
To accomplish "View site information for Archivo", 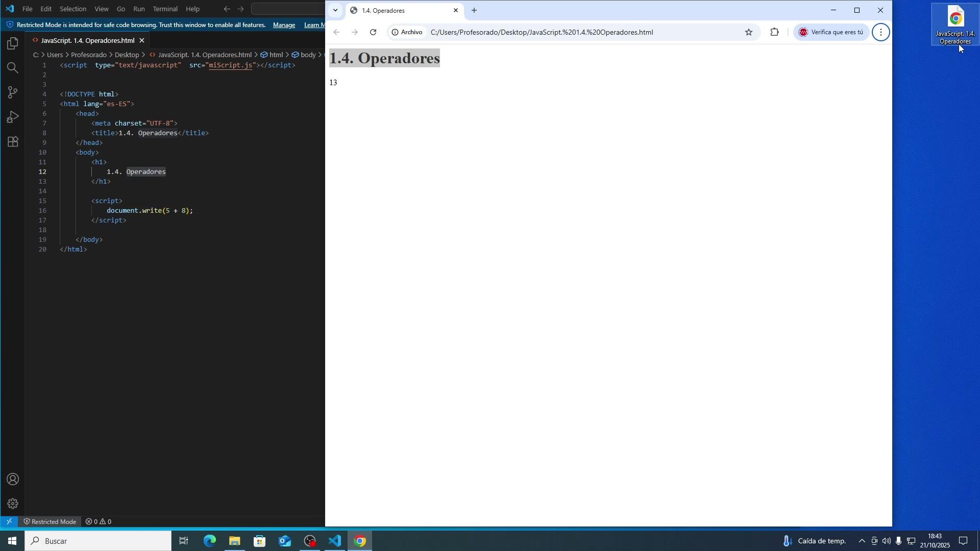I will pyautogui.click(x=407, y=32).
